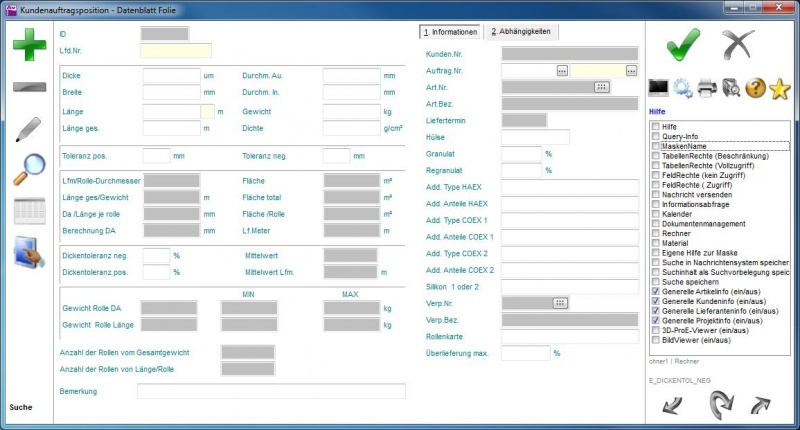This screenshot has width=800, height=430.
Task: Select the Informationen tab
Action: pos(450,32)
